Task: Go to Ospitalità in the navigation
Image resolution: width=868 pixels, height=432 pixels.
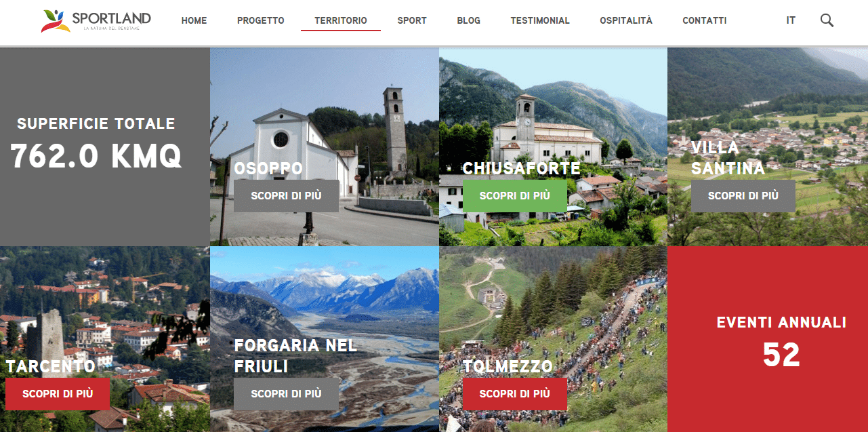Action: click(x=626, y=20)
